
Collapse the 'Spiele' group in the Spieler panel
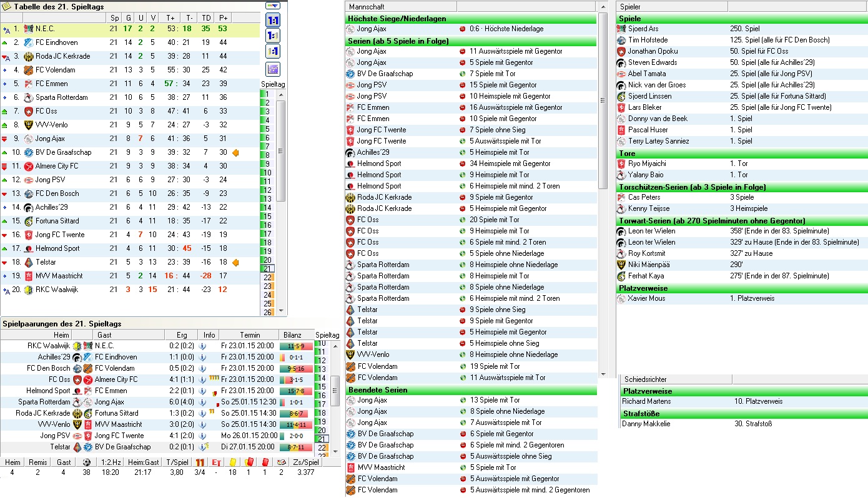[x=742, y=19]
